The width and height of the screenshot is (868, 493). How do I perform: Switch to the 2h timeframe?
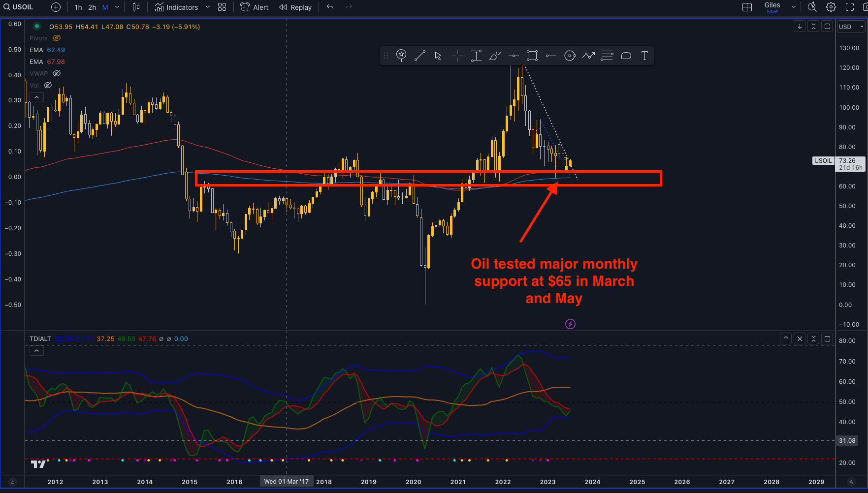[x=92, y=7]
